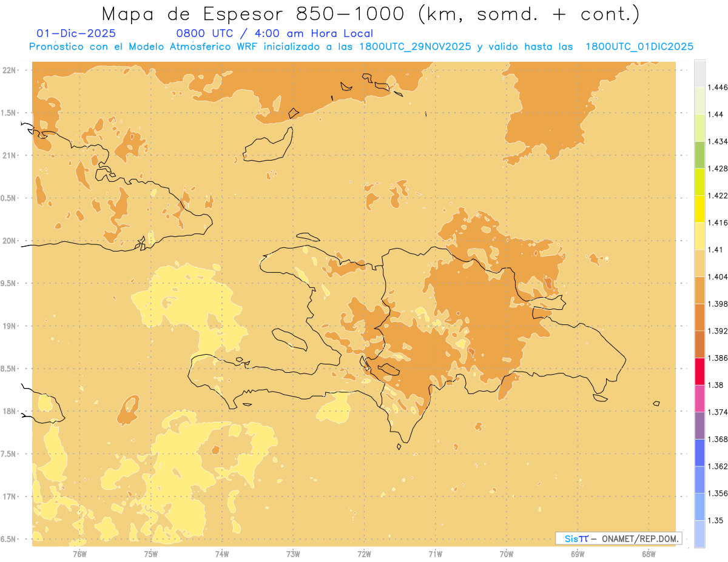Click the pink legend swatch above 1.374
This screenshot has height=562, width=728.
coord(699,398)
